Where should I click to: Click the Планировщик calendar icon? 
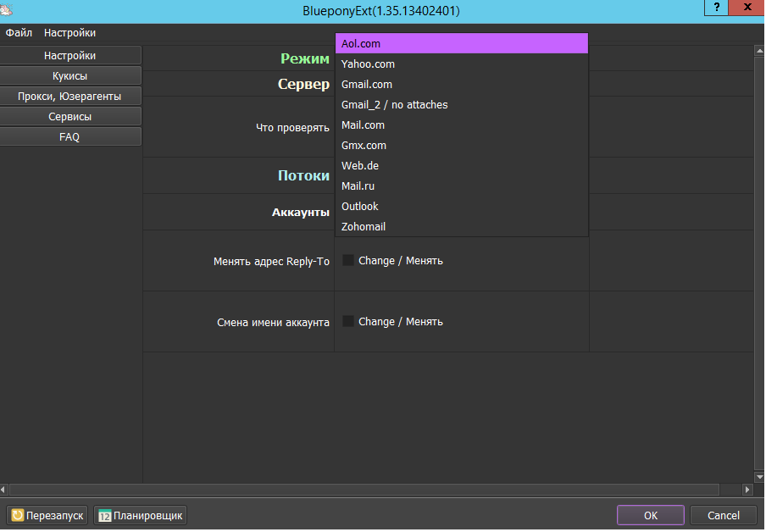tap(104, 515)
